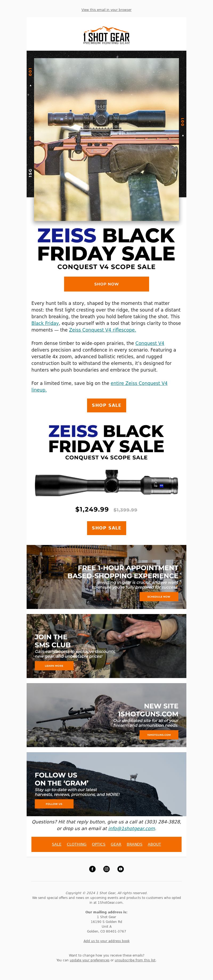Click the 1SHOTGUNS.COM button
The height and width of the screenshot is (980, 213).
(159, 735)
